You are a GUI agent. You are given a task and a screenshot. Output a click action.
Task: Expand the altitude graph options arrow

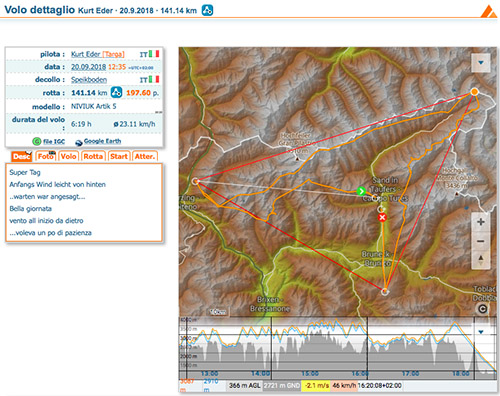coord(481,332)
